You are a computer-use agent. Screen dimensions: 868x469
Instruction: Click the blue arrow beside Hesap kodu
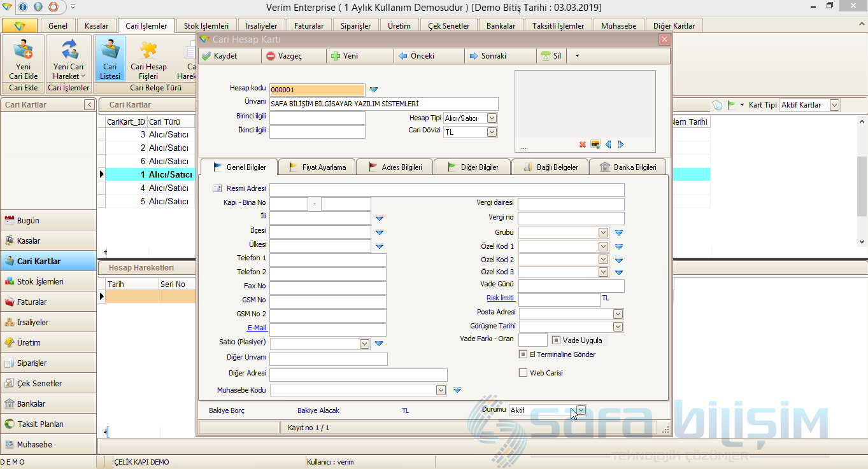[x=374, y=90]
